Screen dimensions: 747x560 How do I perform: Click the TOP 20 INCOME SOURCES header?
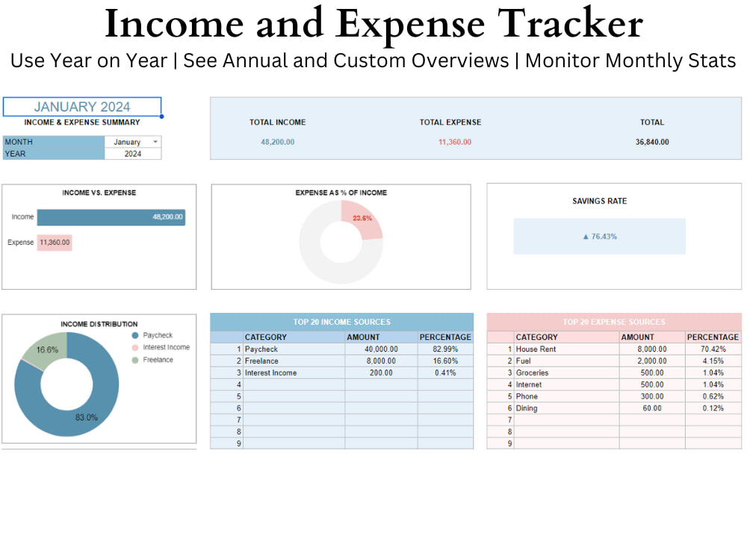click(x=341, y=323)
